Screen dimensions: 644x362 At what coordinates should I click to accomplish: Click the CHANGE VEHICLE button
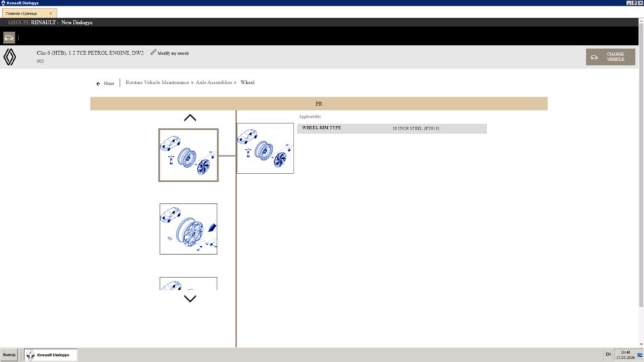point(610,57)
